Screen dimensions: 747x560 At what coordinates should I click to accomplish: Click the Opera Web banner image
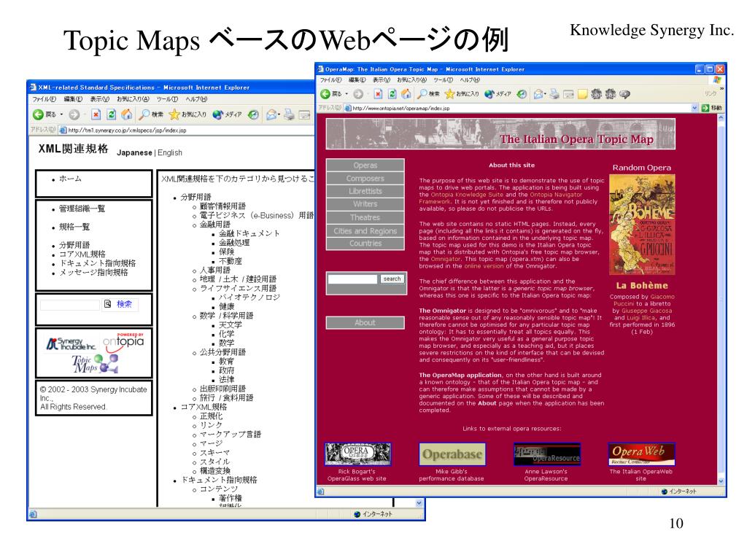pos(641,454)
